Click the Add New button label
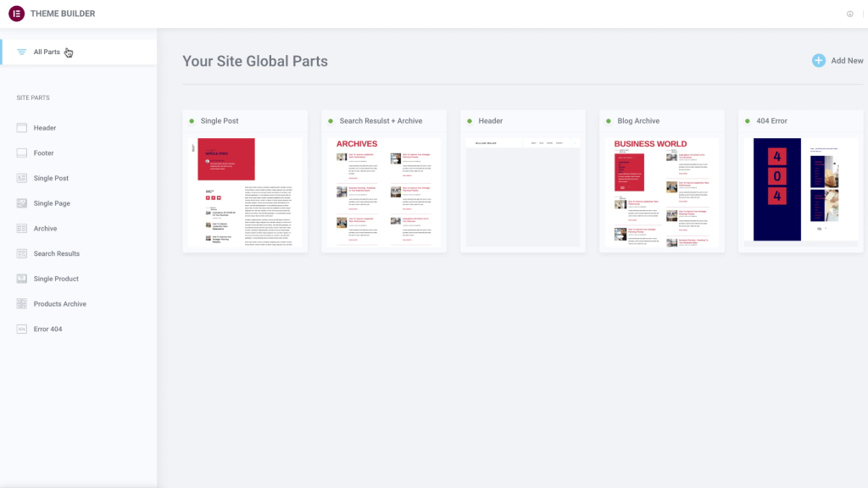Screen dimensions: 868x488 847,61
